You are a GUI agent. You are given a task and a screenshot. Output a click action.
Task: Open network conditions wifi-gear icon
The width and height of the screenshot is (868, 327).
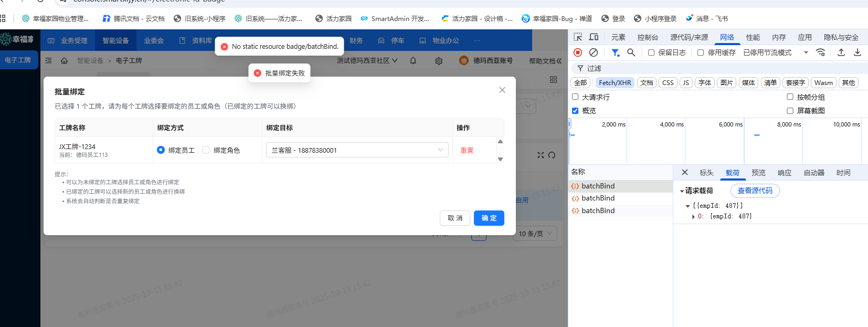point(821,52)
